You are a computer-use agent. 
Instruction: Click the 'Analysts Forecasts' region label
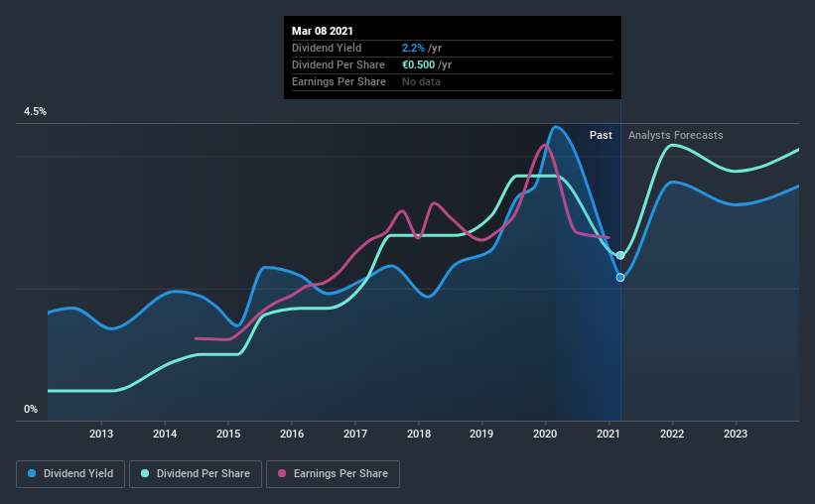[675, 135]
